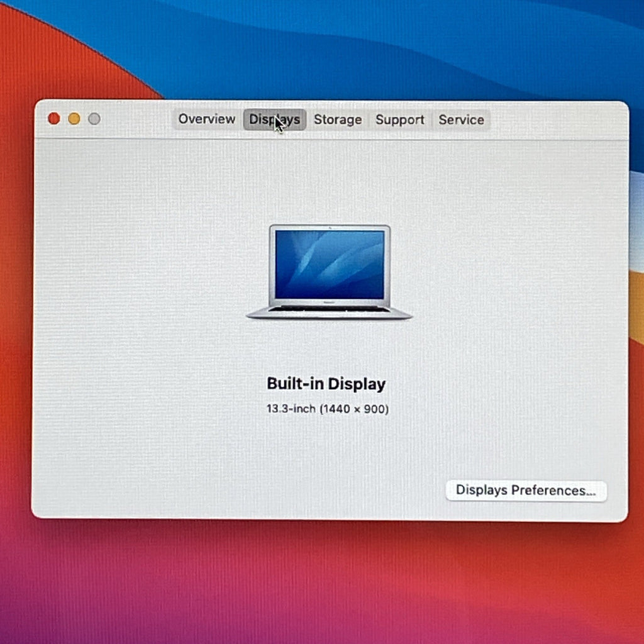Open the Storage tab
Viewport: 644px width, 644px height.
[338, 120]
